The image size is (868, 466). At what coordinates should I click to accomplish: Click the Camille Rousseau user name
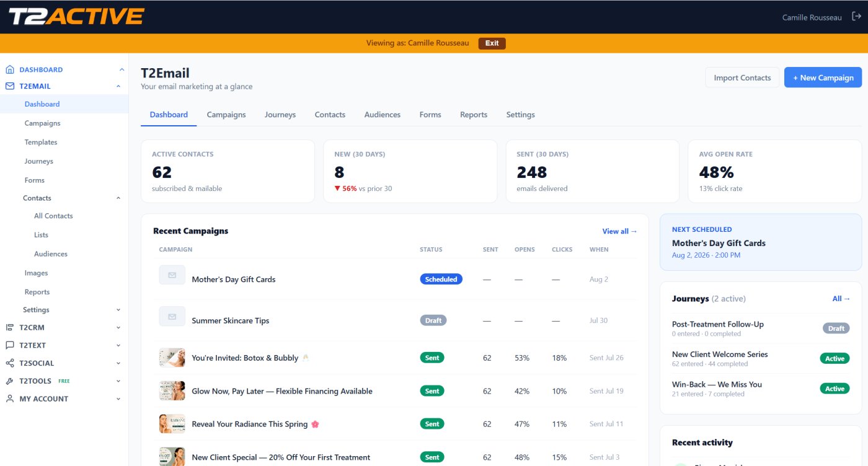tap(812, 17)
